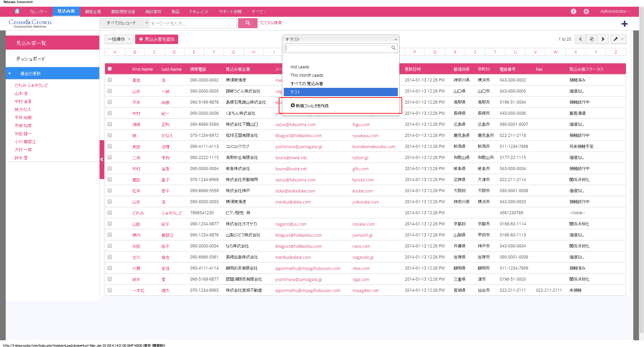Click the purple plus quick-create icon
Screen dimensions: 644x347
tap(624, 24)
